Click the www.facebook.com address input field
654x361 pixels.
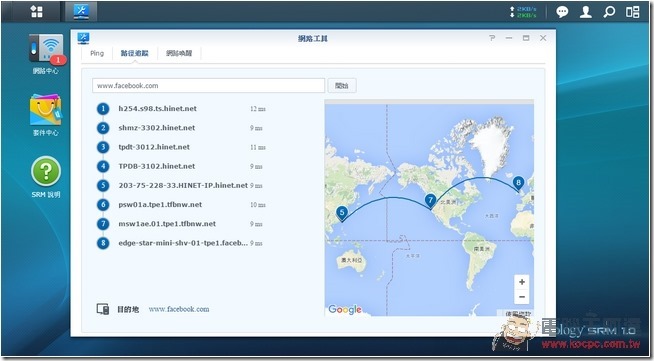click(x=208, y=85)
